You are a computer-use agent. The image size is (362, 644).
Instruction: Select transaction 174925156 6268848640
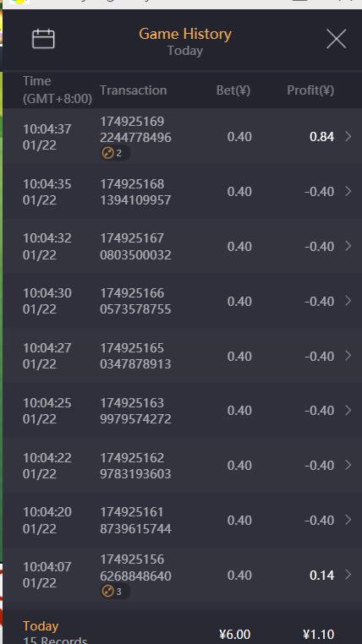pyautogui.click(x=135, y=568)
